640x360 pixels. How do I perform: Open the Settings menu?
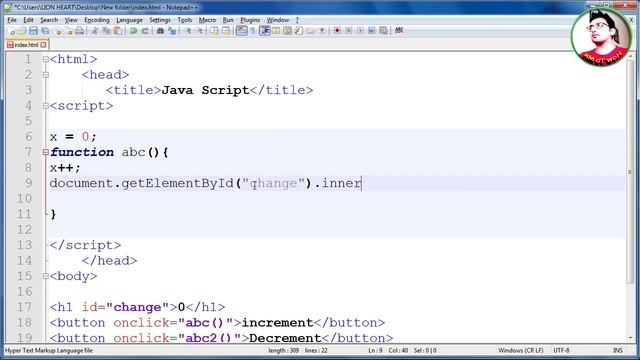coord(160,20)
